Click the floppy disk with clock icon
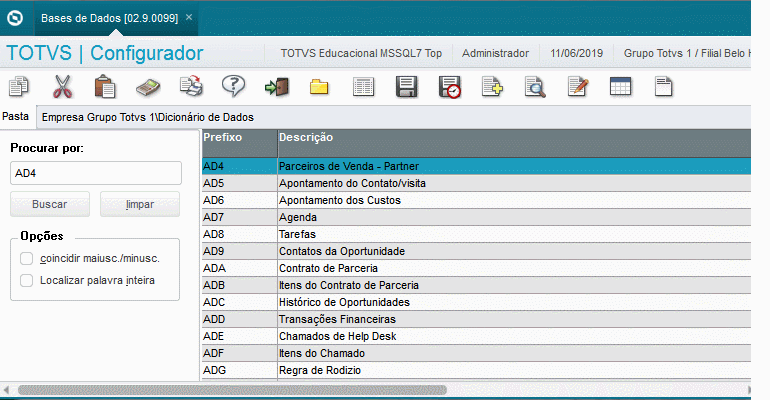The height and width of the screenshot is (400, 770). [450, 87]
